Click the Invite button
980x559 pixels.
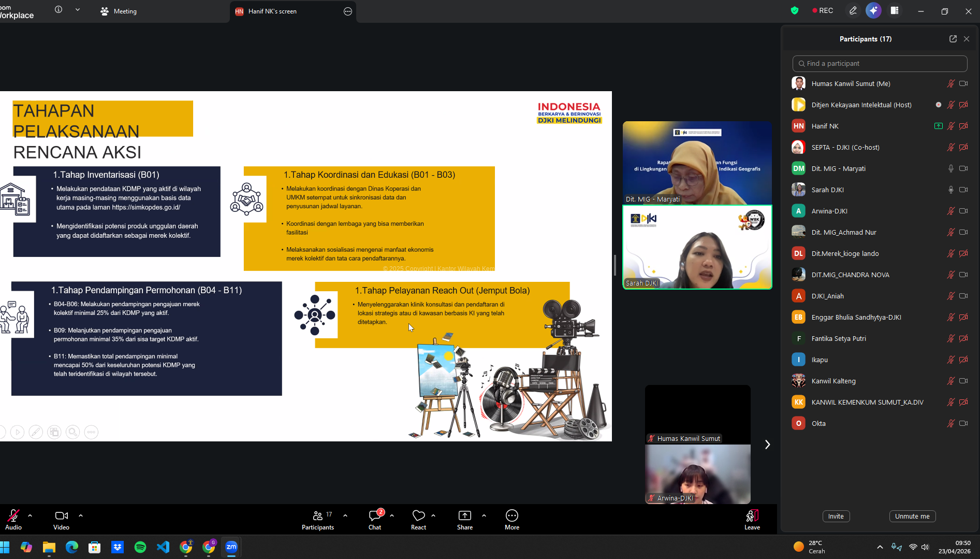click(836, 516)
